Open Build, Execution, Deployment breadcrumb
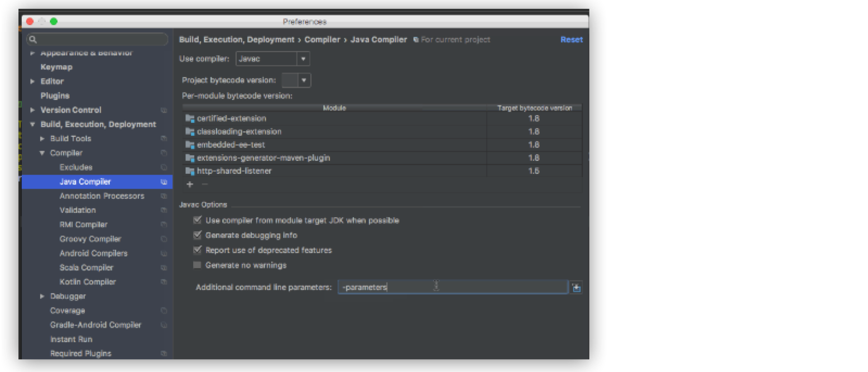 click(237, 39)
